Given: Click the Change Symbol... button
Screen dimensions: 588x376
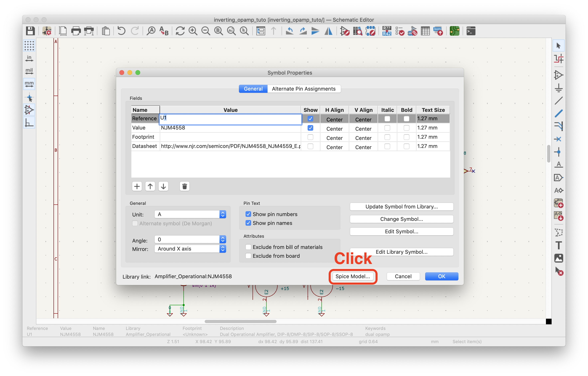Looking at the screenshot, I should point(401,219).
